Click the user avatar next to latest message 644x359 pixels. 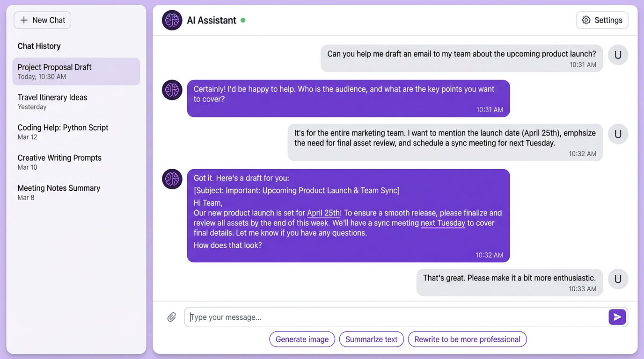point(618,279)
